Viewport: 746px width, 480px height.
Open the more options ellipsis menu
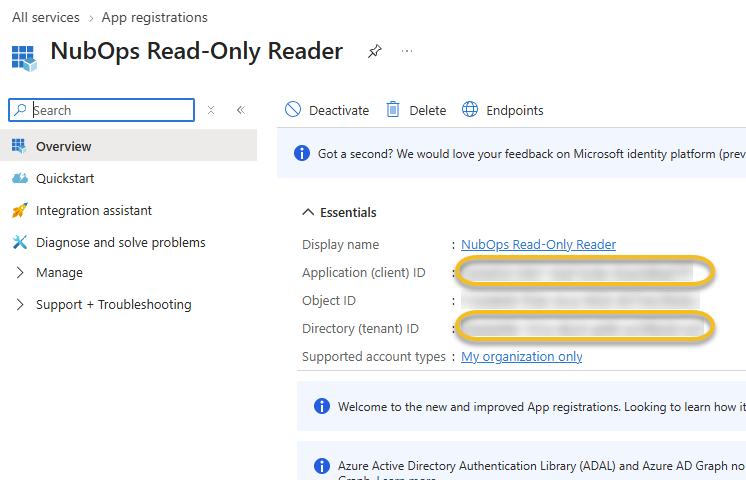(407, 51)
